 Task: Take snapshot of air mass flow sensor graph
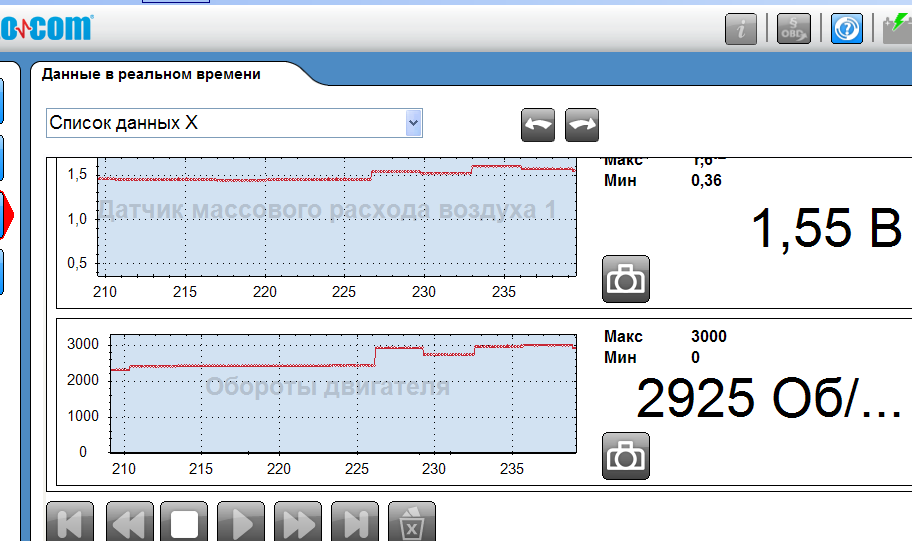point(626,279)
